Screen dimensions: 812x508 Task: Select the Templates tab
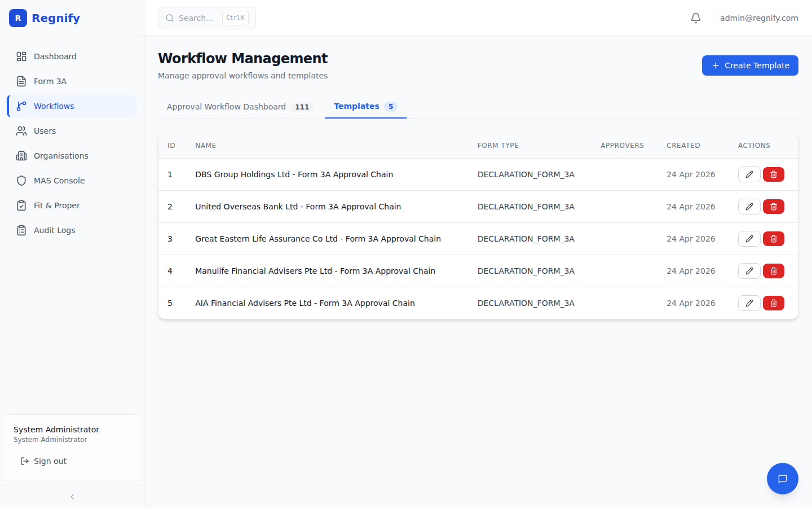(365, 106)
